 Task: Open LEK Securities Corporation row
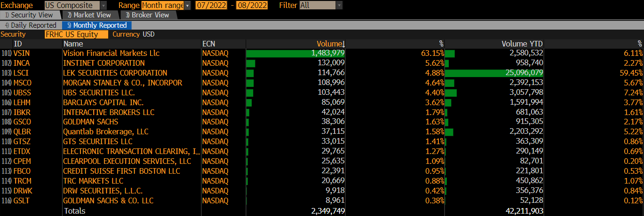click(x=115, y=73)
